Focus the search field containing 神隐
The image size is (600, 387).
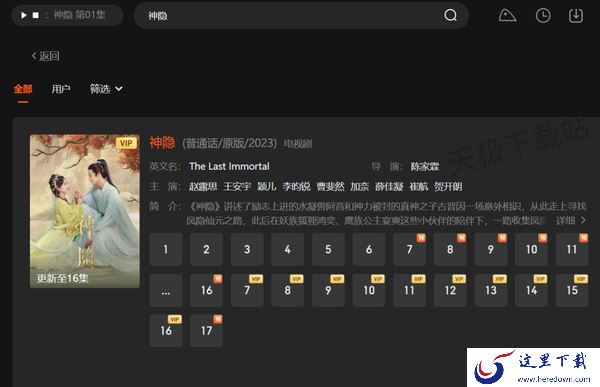[302, 16]
